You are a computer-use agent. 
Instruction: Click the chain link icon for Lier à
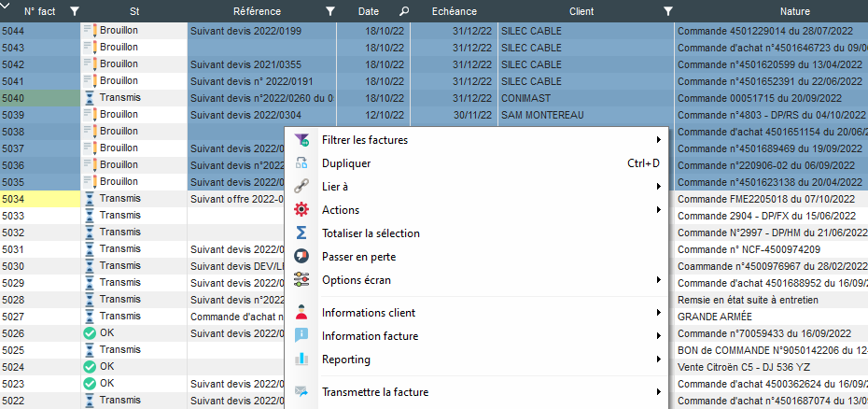tap(301, 187)
